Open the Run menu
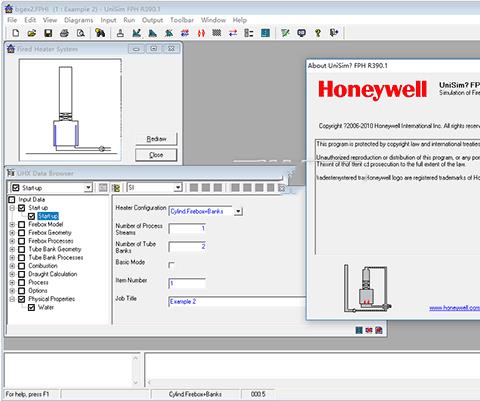Screen dimensions: 480x401 click(129, 20)
